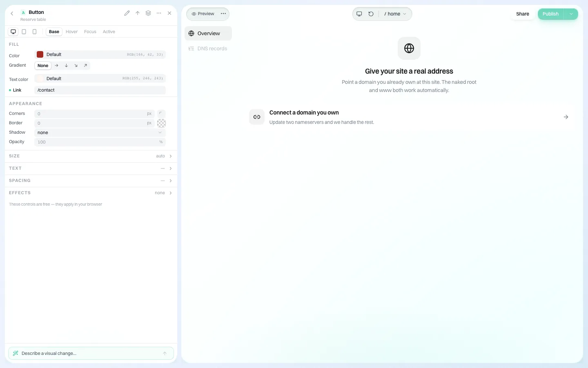Open the Shadow dropdown
This screenshot has height=368, width=588.
(100, 132)
